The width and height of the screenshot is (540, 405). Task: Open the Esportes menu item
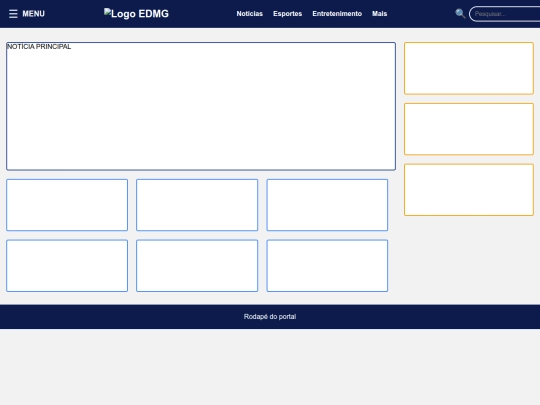pyautogui.click(x=288, y=14)
